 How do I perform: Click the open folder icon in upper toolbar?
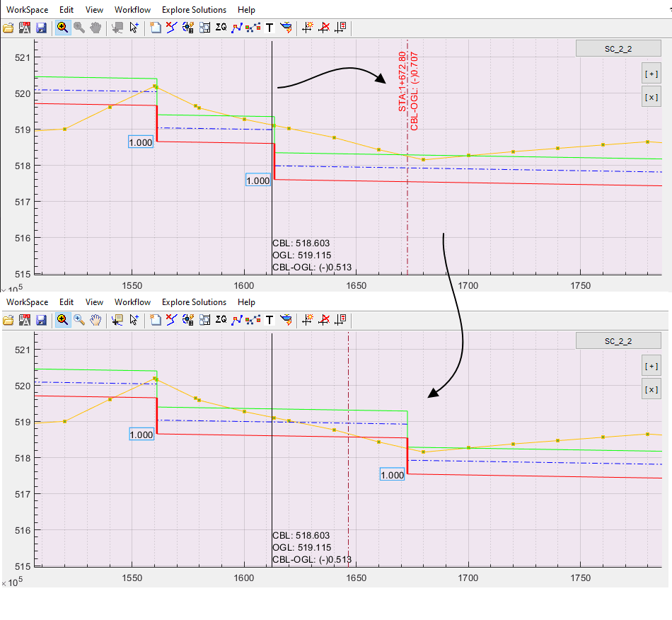coord(8,28)
